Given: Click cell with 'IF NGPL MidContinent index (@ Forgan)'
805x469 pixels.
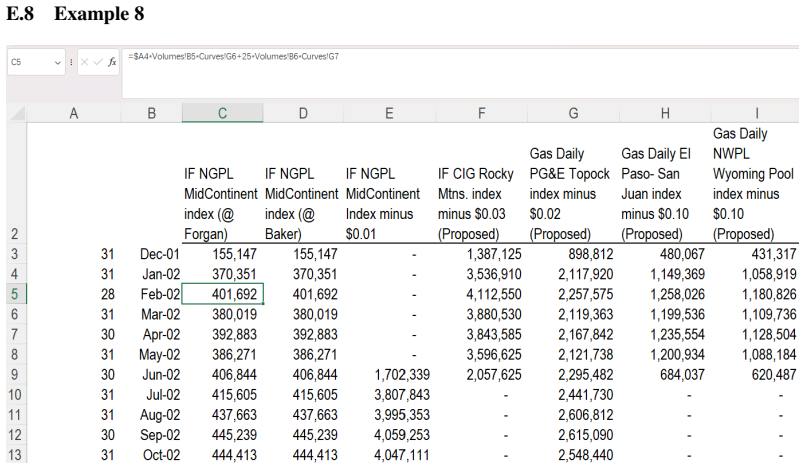Looking at the screenshot, I should coord(222,204).
